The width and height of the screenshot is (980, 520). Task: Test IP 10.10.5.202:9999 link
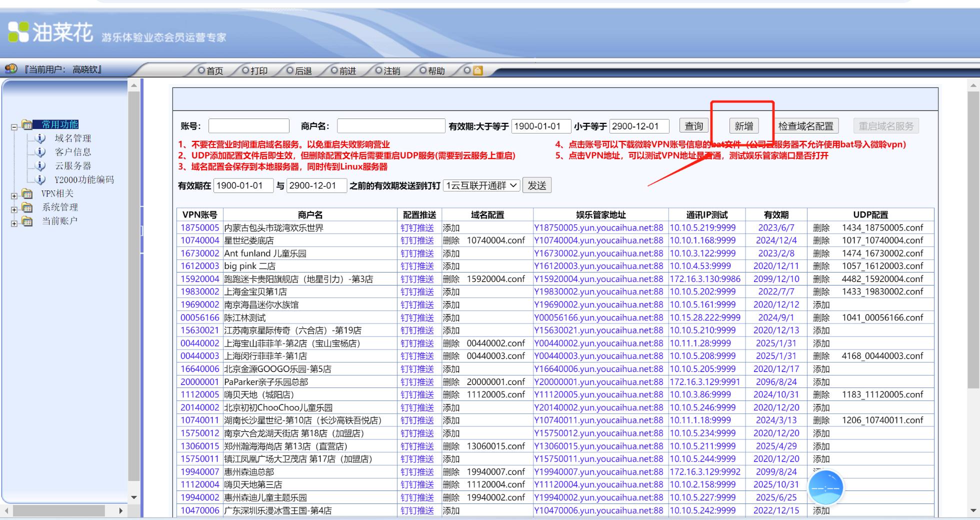[x=703, y=291]
